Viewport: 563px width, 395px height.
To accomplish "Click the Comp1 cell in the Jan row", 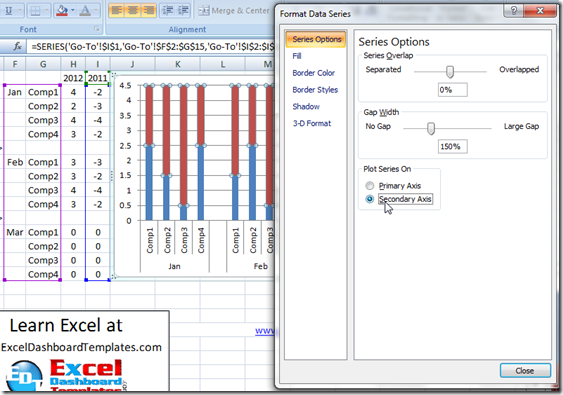I will click(43, 92).
